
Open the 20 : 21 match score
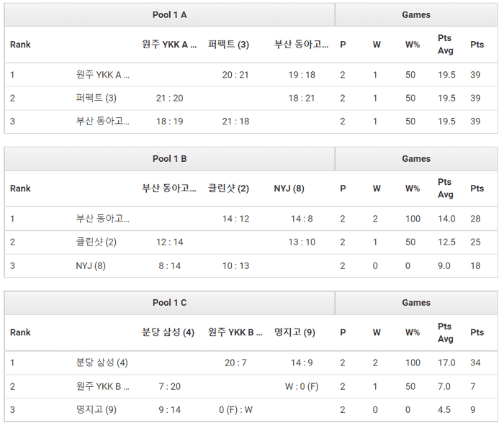(x=235, y=74)
